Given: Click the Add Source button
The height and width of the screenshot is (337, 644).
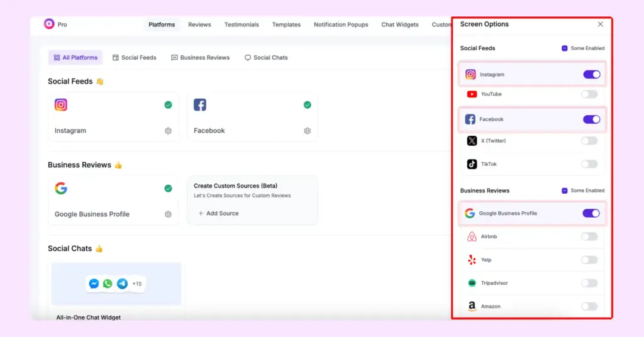Looking at the screenshot, I should pyautogui.click(x=218, y=213).
